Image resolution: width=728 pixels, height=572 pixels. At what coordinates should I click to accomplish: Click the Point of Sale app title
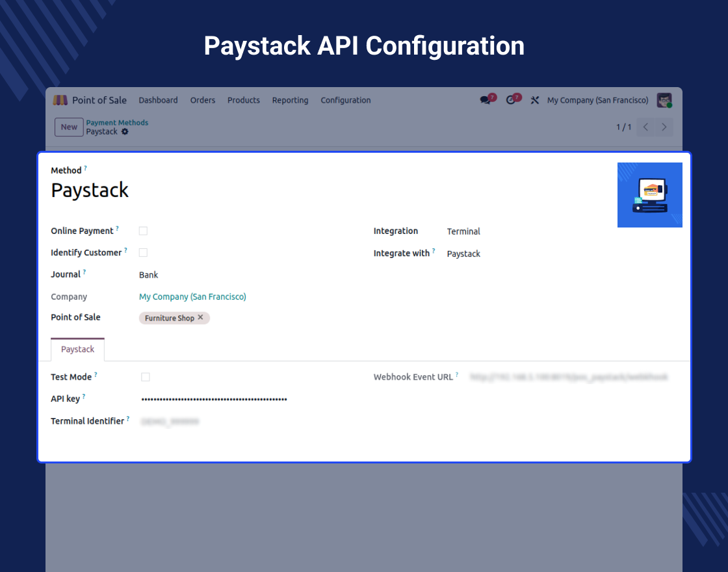pyautogui.click(x=99, y=100)
